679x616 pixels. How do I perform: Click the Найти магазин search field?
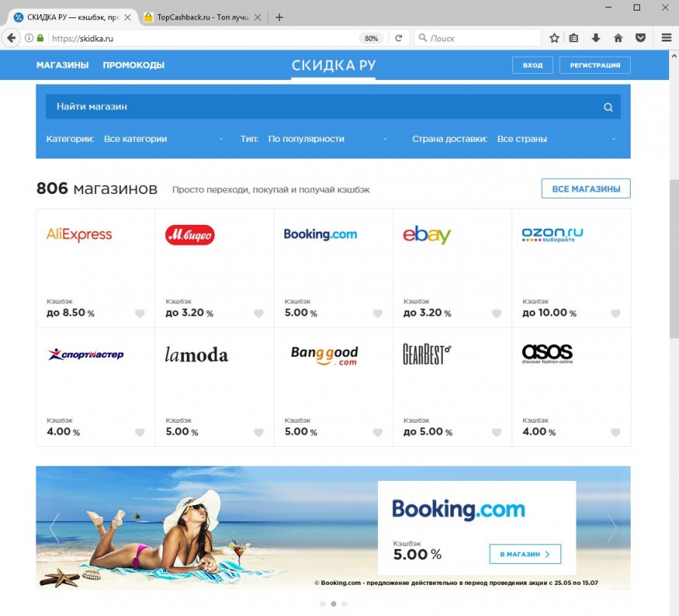[x=333, y=106]
